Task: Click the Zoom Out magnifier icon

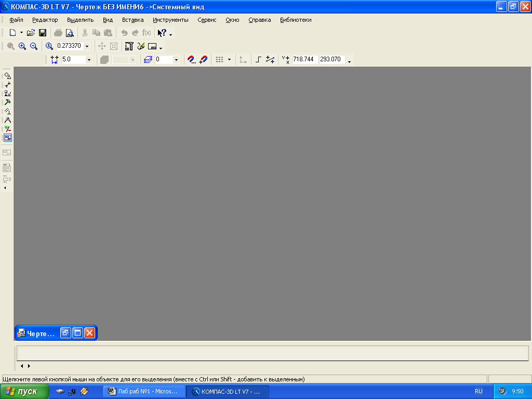Action: pos(34,46)
